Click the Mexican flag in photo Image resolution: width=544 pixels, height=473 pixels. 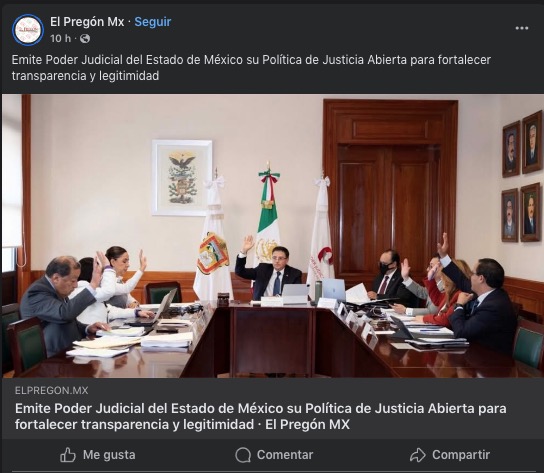click(x=268, y=215)
